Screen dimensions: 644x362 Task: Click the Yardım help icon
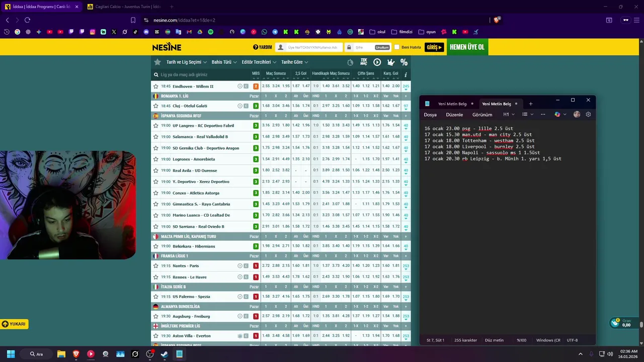pos(262,47)
